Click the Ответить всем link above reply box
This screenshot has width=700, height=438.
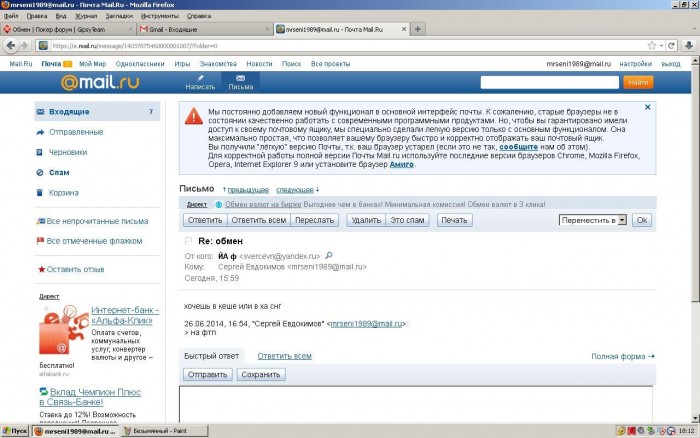point(284,356)
